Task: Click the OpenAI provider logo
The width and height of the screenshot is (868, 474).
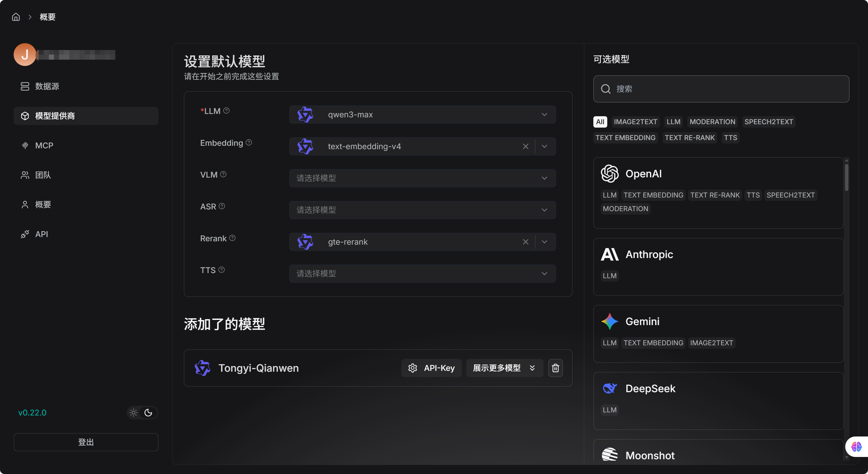Action: pyautogui.click(x=610, y=174)
